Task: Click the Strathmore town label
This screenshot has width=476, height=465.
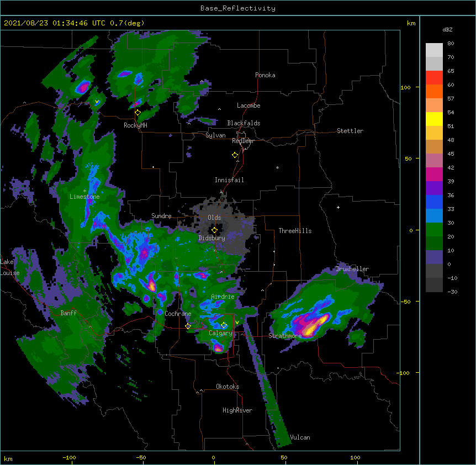Action: pyautogui.click(x=285, y=336)
